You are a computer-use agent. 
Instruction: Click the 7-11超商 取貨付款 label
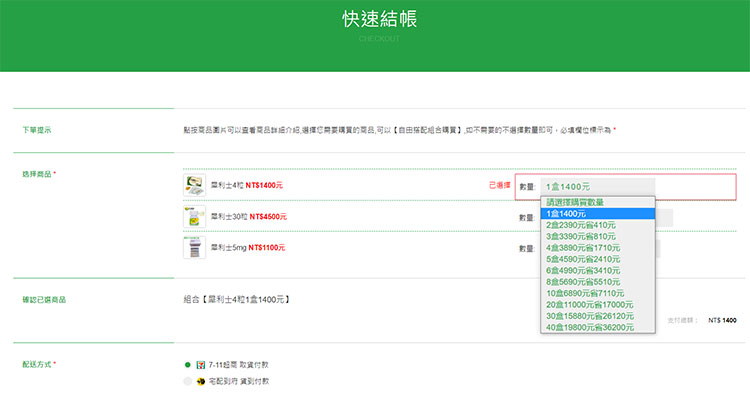point(239,365)
